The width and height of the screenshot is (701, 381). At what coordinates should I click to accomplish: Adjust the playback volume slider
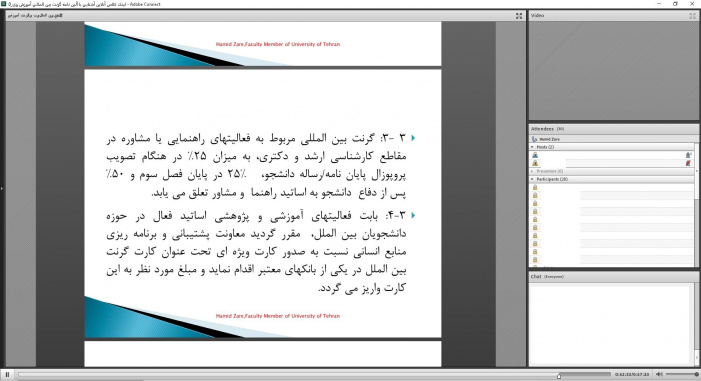coord(682,374)
